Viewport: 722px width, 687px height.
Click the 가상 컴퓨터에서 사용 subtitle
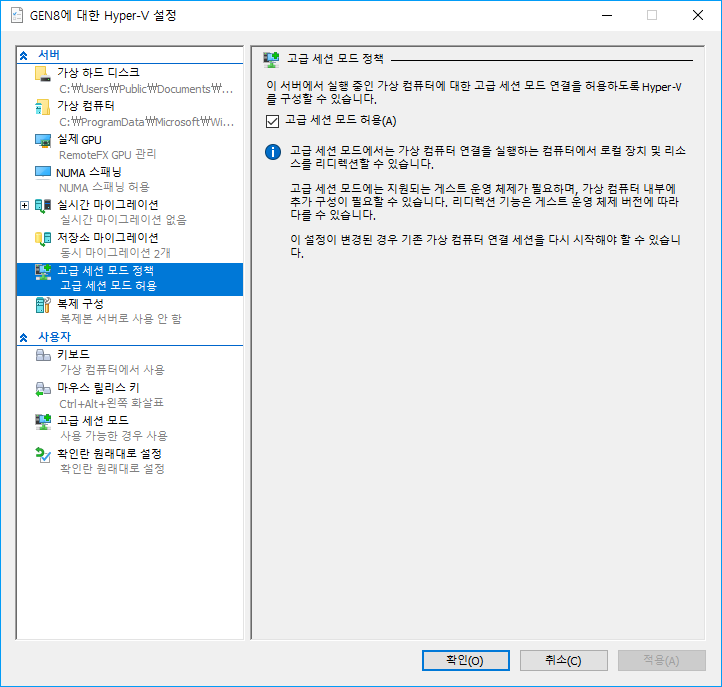coord(112,370)
